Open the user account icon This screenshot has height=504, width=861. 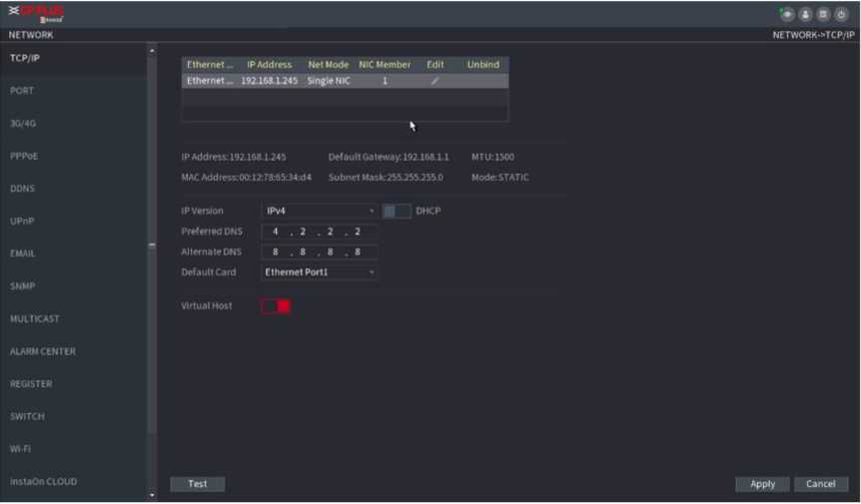(805, 15)
